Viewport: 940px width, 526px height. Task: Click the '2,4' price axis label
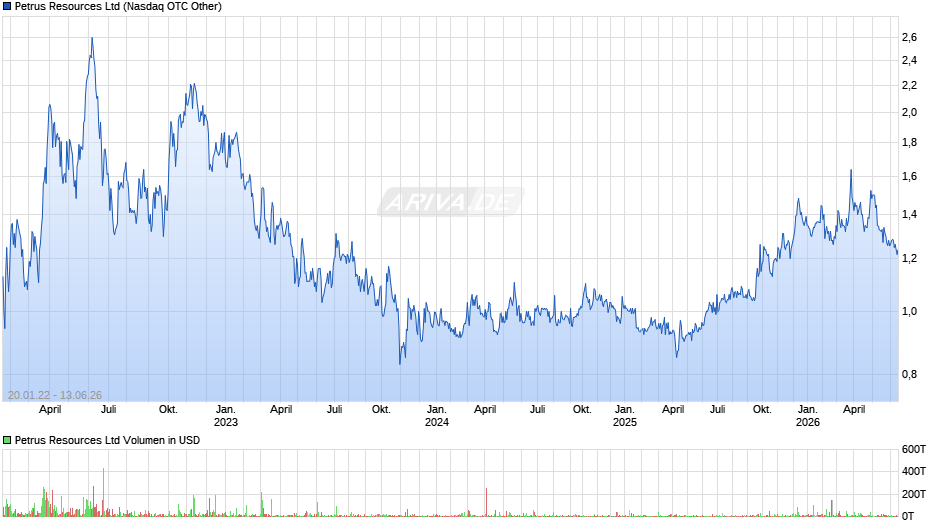909,61
